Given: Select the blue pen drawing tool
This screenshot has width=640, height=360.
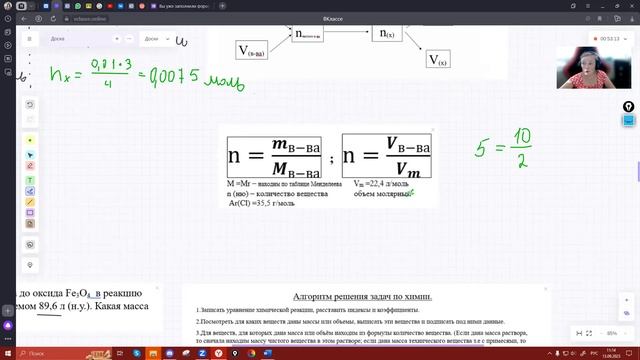Looking at the screenshot, I should pos(30,191).
